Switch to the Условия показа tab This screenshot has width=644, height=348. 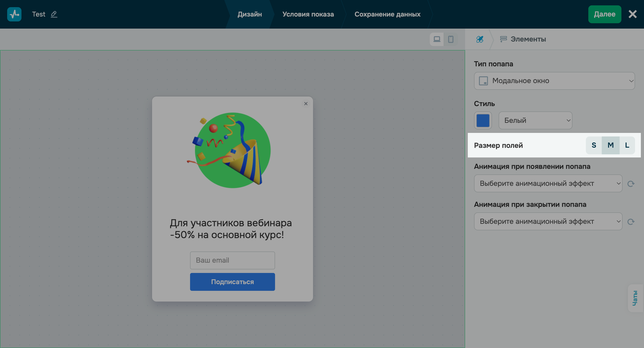tap(308, 14)
